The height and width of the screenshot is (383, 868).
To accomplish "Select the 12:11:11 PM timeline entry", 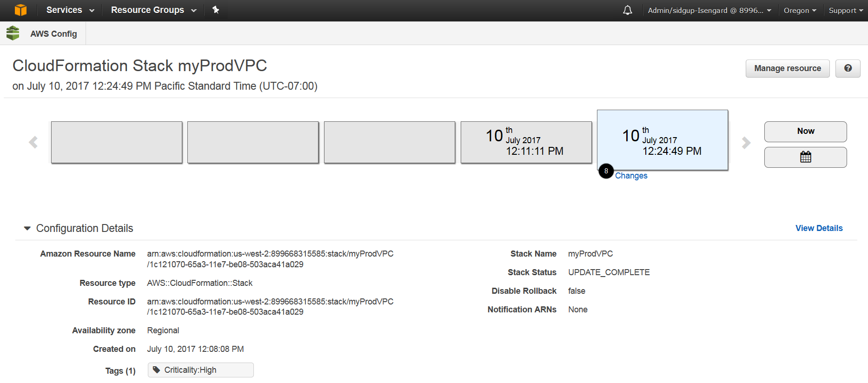I will click(x=526, y=142).
